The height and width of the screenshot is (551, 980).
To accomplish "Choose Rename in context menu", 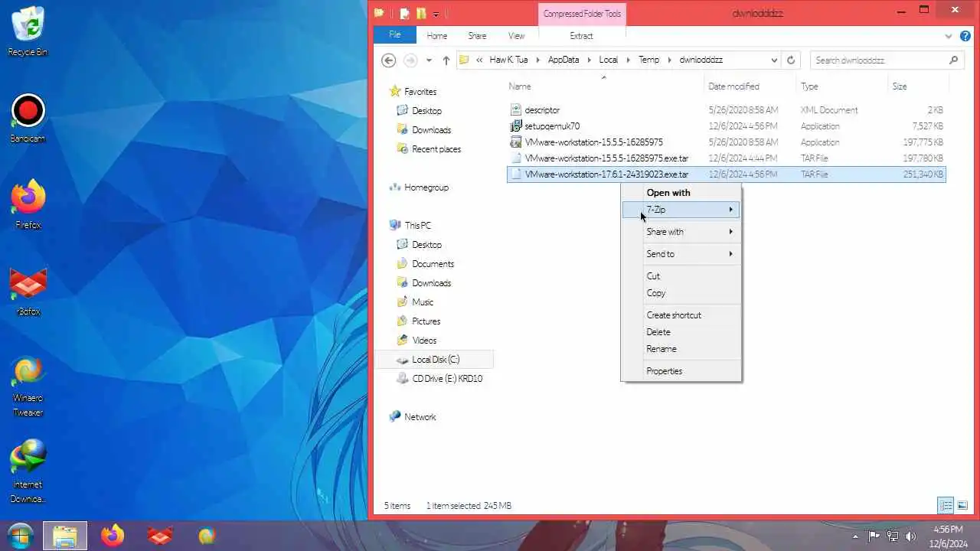I will [x=681, y=349].
